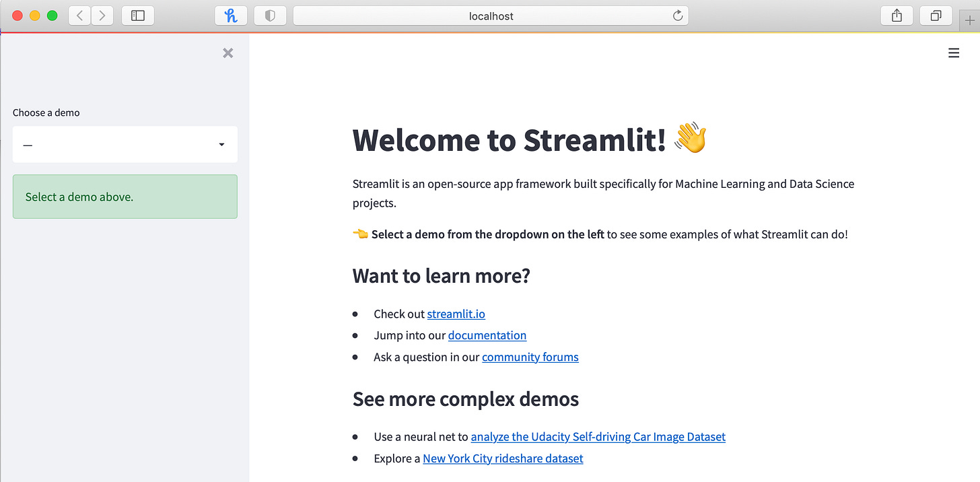This screenshot has height=482, width=980.
Task: Open the Streamlit hamburger menu
Action: [x=954, y=53]
